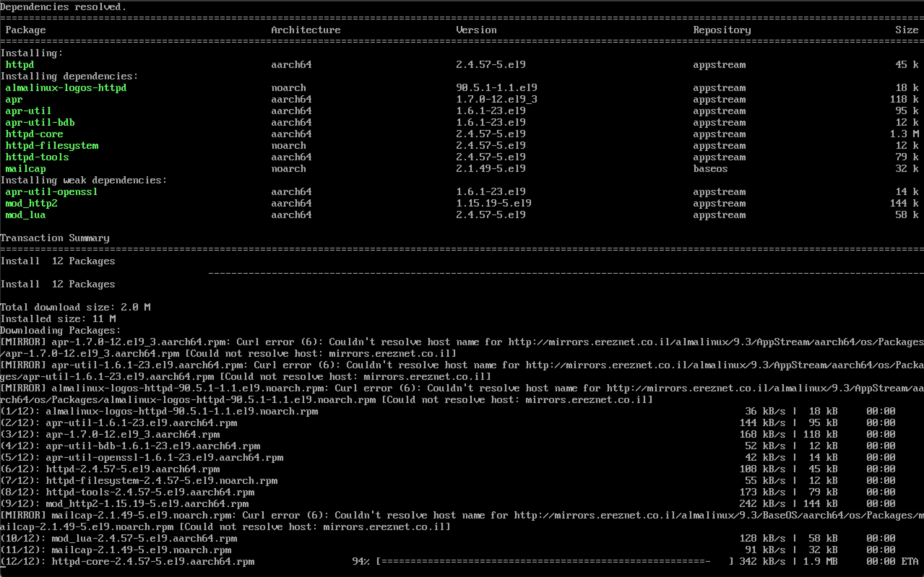Click the Installing dependencies: heading

click(69, 76)
